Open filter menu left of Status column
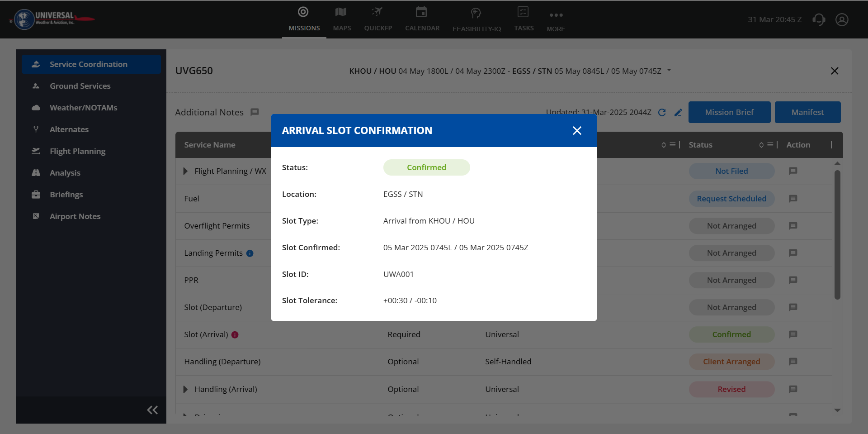The height and width of the screenshot is (434, 868). [x=672, y=144]
